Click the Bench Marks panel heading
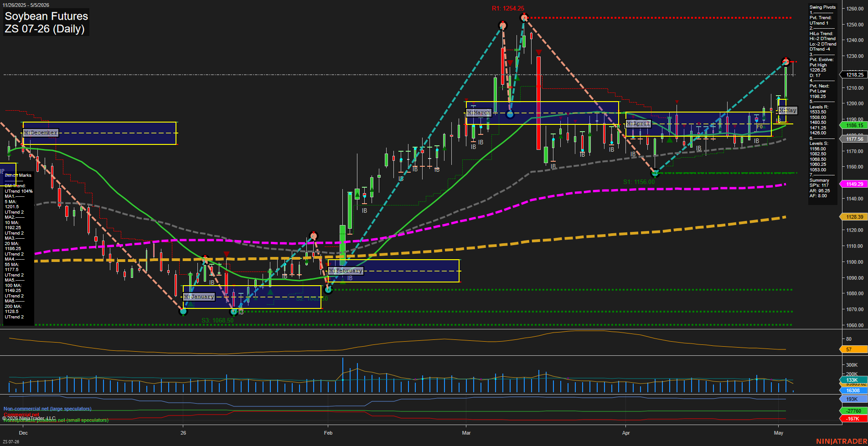This screenshot has width=868, height=446. (18, 175)
